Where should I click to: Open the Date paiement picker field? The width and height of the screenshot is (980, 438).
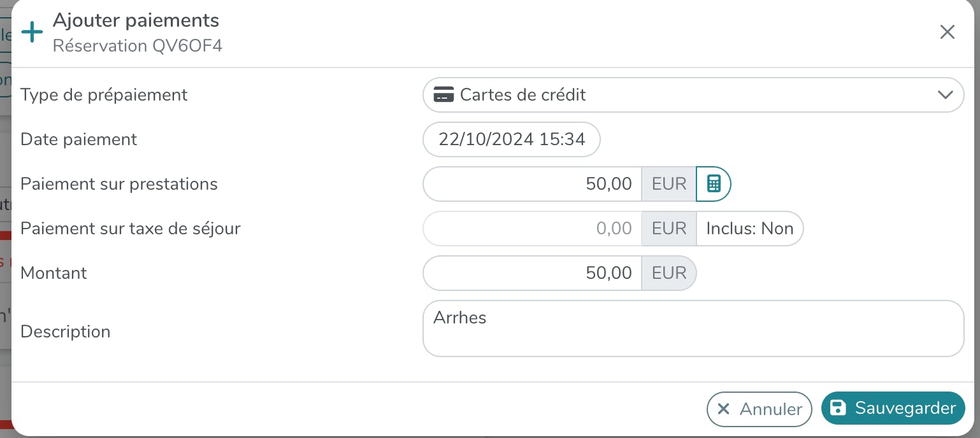coord(512,139)
